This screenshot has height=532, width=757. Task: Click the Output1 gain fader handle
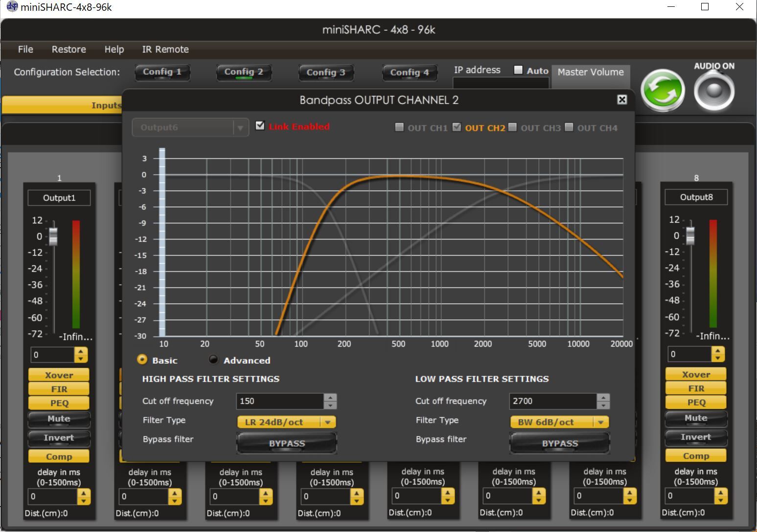point(53,237)
